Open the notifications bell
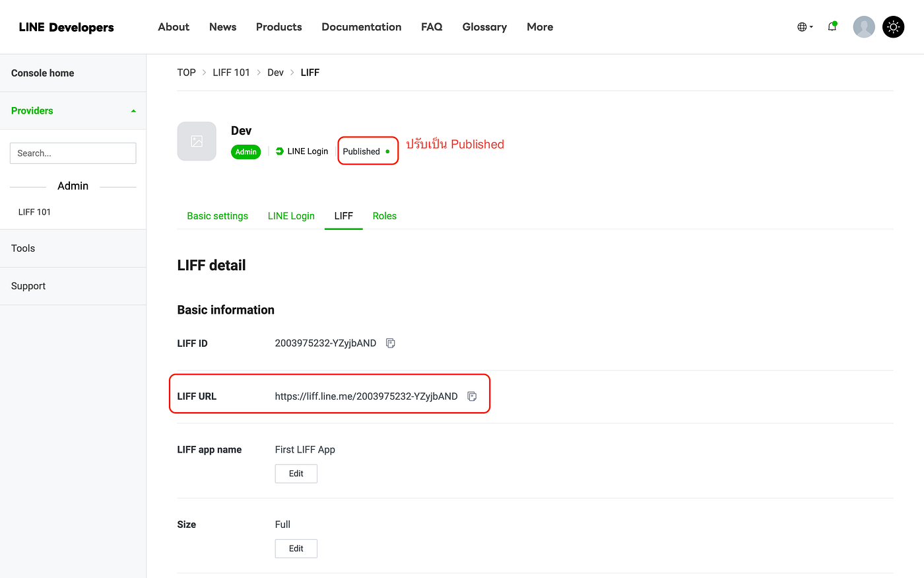 (x=832, y=27)
